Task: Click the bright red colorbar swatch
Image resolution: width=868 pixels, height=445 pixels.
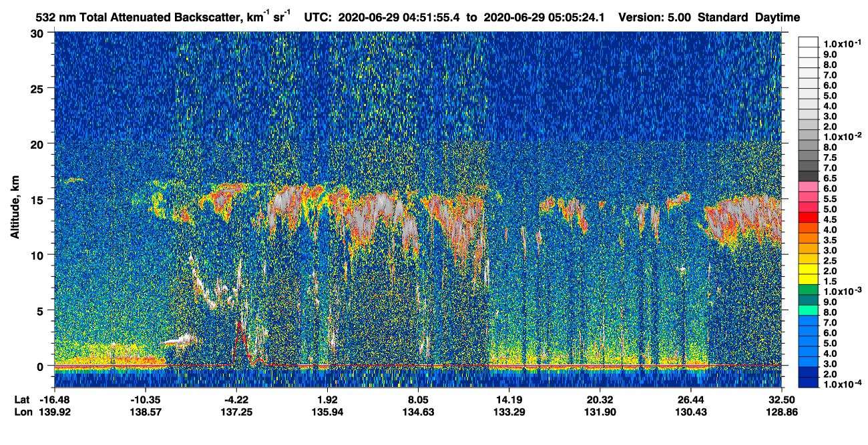Action: [x=809, y=217]
